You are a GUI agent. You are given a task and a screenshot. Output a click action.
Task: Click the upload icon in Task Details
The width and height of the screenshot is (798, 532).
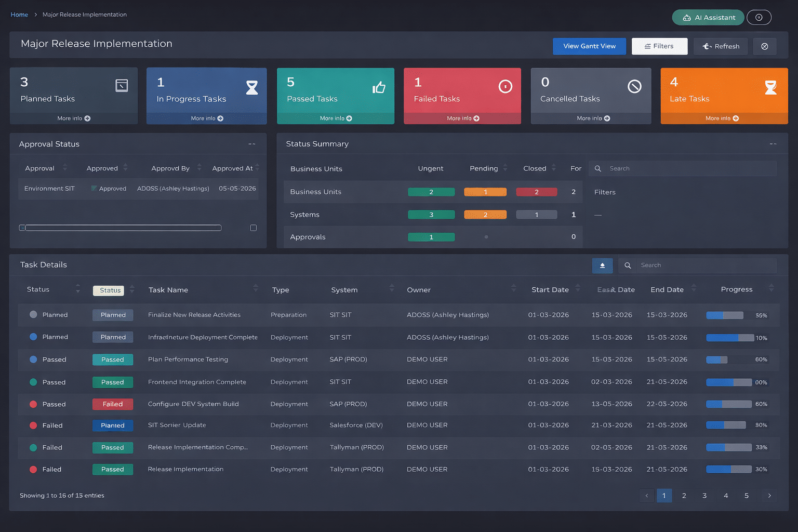coord(602,265)
